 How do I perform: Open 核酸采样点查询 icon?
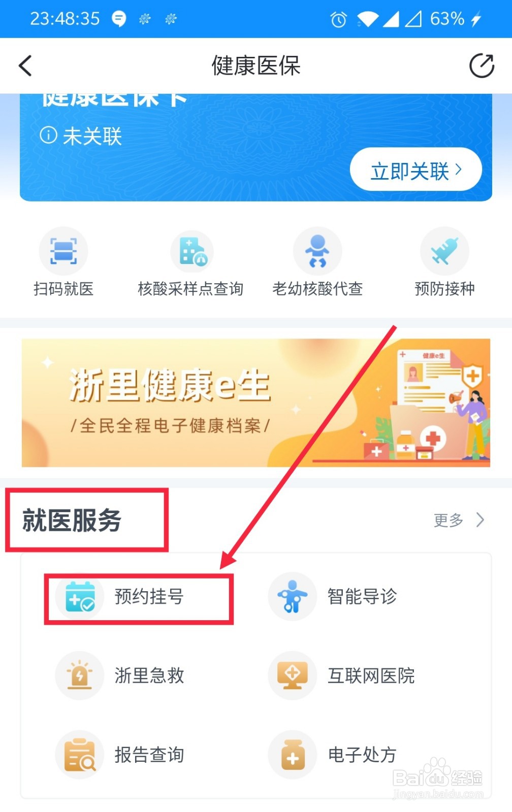pos(191,251)
